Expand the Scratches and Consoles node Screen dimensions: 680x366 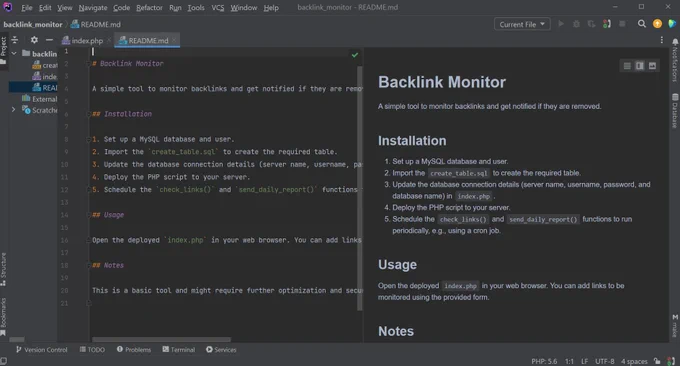(14, 110)
